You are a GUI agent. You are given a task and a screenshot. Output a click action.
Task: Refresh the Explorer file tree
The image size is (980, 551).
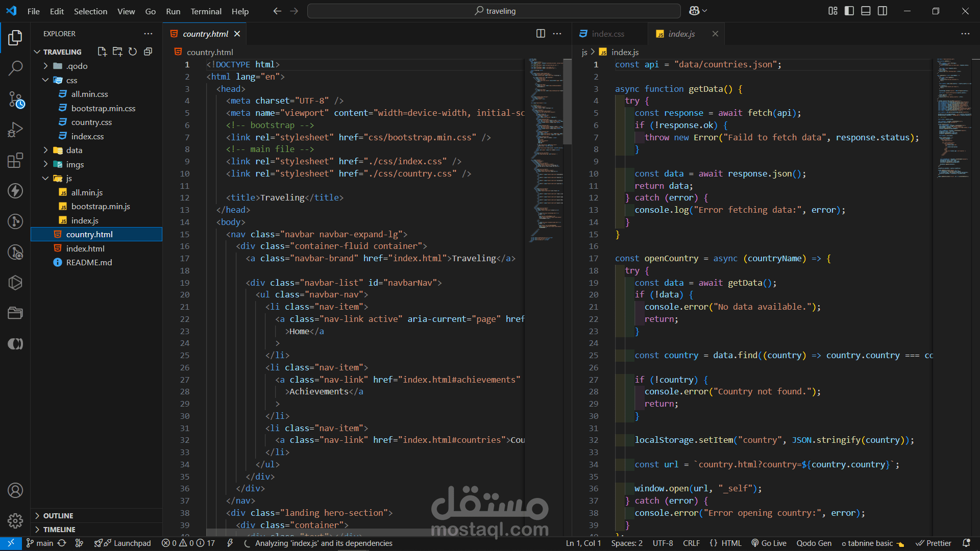coord(133,52)
